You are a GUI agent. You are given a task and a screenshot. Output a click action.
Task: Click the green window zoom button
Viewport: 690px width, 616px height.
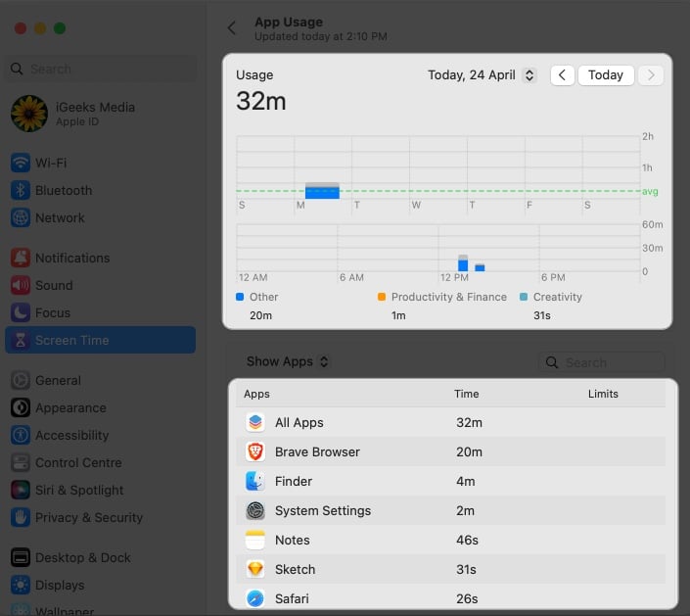pos(60,28)
